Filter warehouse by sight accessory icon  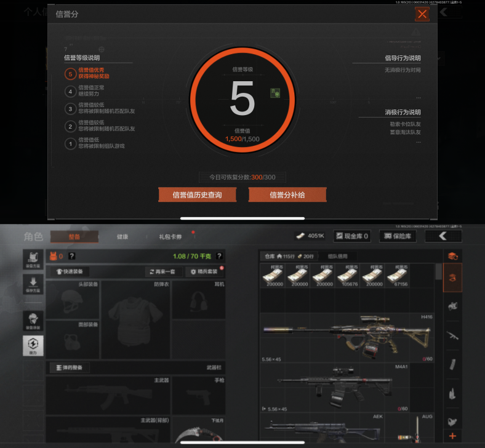(x=452, y=421)
